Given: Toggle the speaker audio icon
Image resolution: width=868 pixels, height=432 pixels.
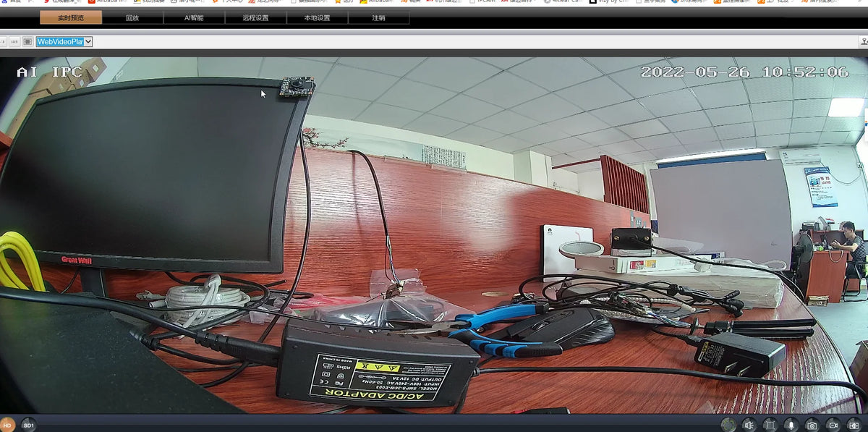Looking at the screenshot, I should pos(749,425).
